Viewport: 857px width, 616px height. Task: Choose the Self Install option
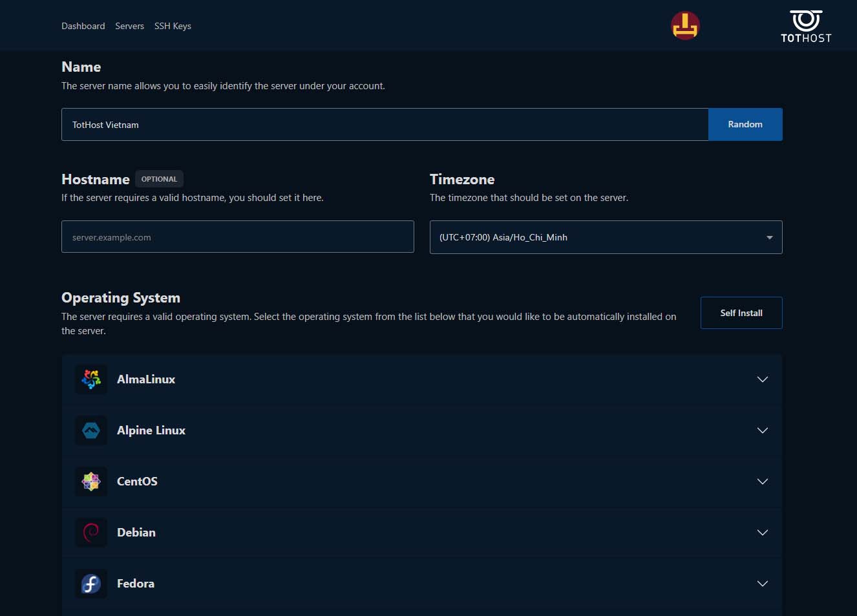coord(741,313)
